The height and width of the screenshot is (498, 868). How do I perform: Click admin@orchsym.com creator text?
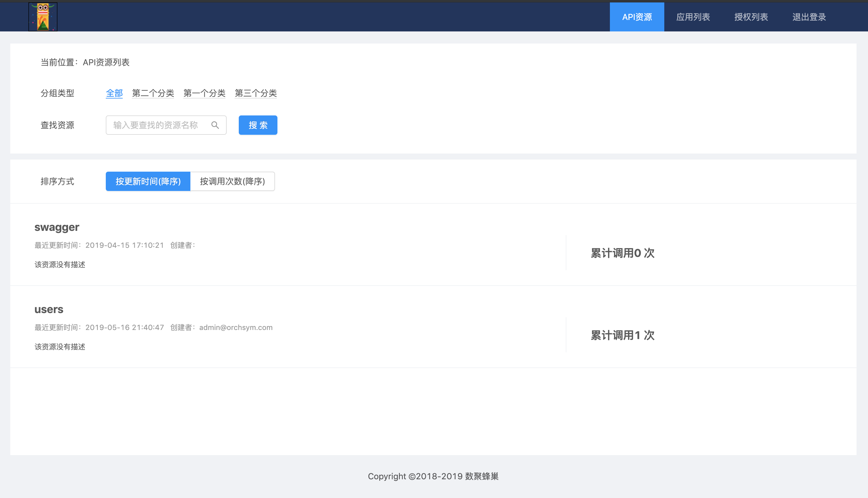point(236,327)
